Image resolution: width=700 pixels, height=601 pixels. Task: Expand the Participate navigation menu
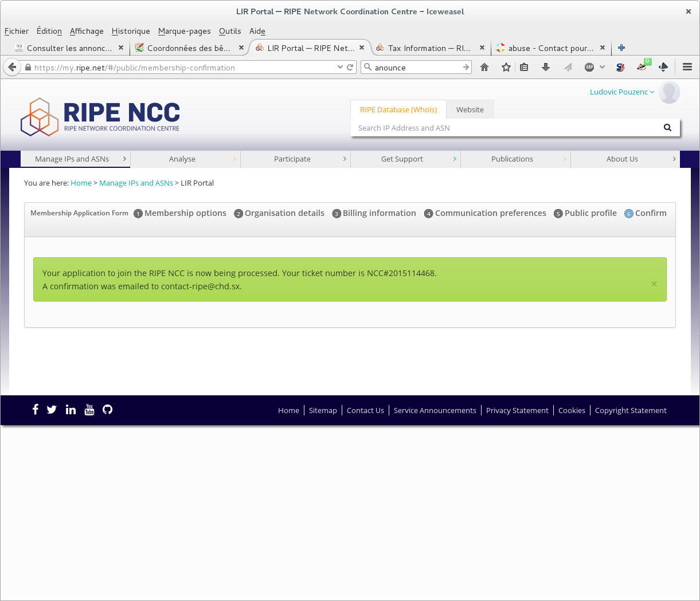pyautogui.click(x=295, y=159)
